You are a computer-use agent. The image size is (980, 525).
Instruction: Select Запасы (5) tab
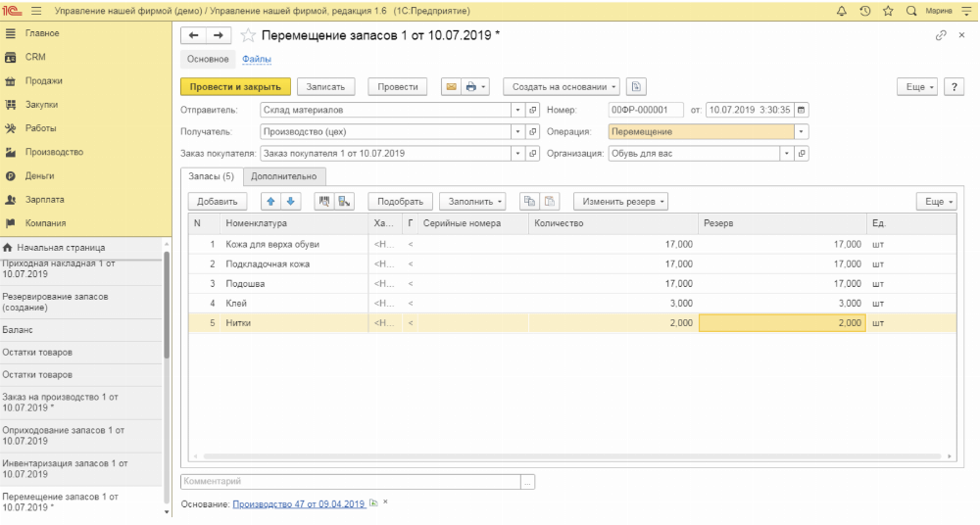click(x=212, y=176)
